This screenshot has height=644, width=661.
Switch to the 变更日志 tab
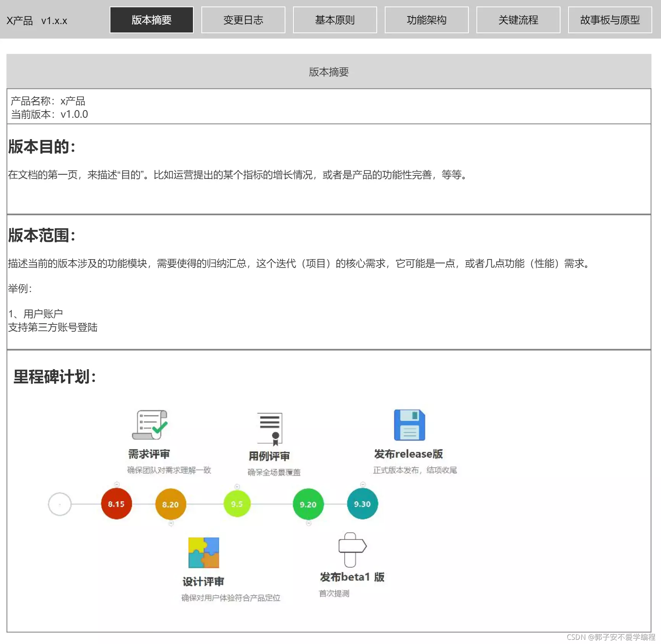[x=243, y=20]
